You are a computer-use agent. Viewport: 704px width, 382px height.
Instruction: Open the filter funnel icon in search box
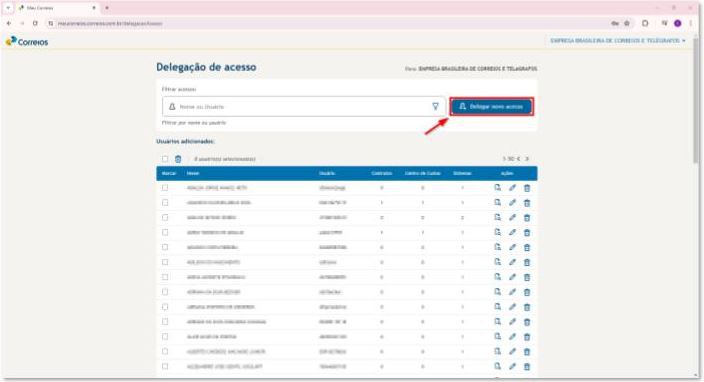click(x=435, y=106)
